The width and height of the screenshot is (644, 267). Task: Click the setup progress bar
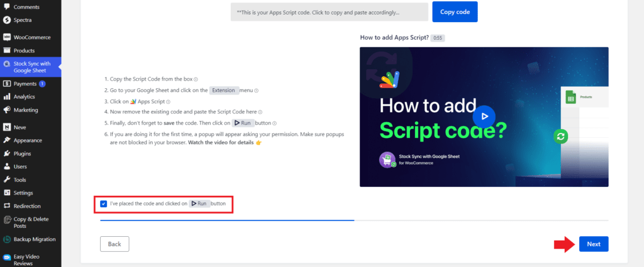[x=354, y=220]
